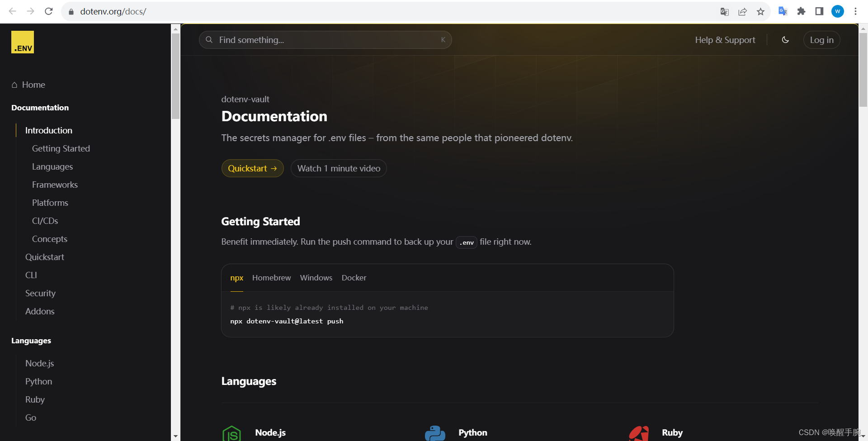Screen dimensions: 868x441
Task: Click the Ruby logo icon
Action: [639, 433]
